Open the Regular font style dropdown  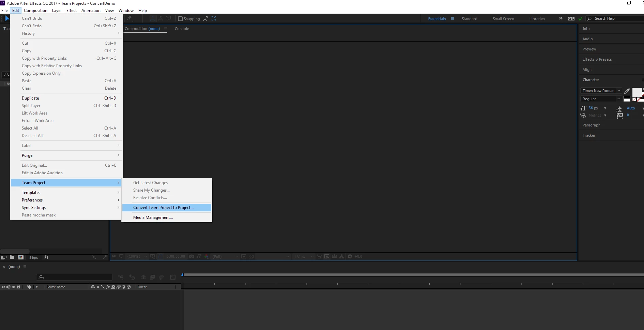click(601, 99)
